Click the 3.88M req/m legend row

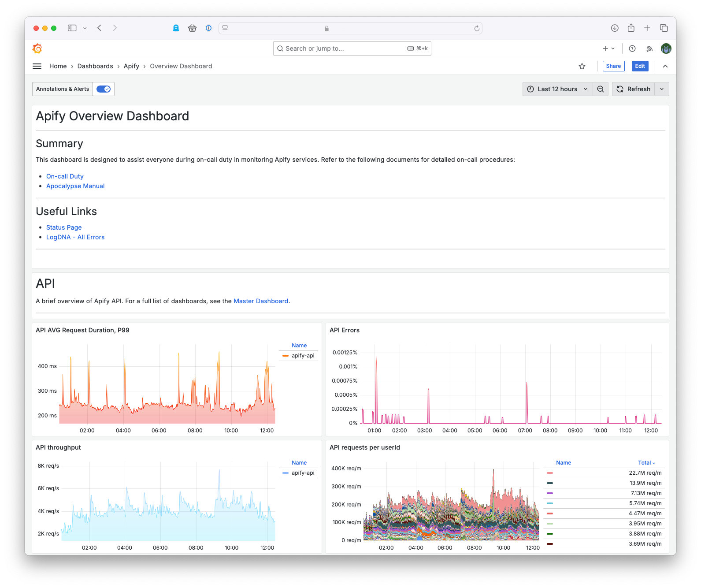pyautogui.click(x=604, y=534)
